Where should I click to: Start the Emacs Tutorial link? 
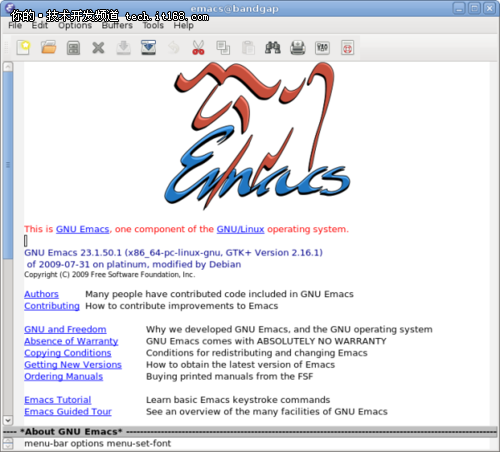58,400
